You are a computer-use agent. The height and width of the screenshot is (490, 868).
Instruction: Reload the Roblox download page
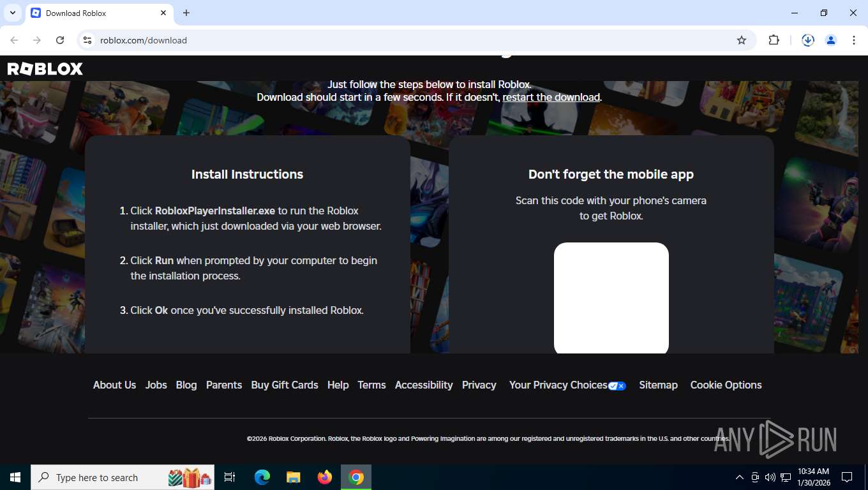point(60,40)
